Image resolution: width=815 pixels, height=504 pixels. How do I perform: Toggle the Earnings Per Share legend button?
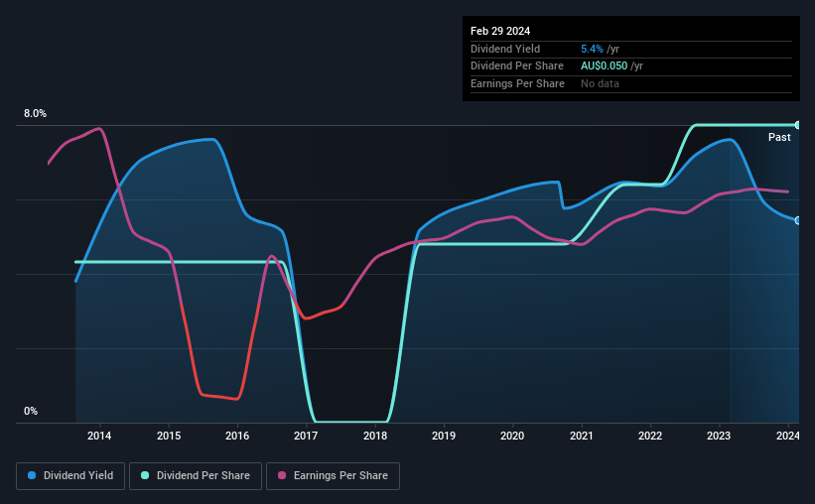(x=333, y=476)
